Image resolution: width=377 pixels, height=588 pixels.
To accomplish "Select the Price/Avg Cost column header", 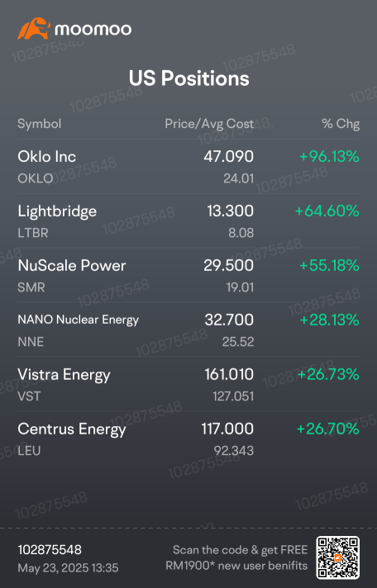I will point(209,124).
